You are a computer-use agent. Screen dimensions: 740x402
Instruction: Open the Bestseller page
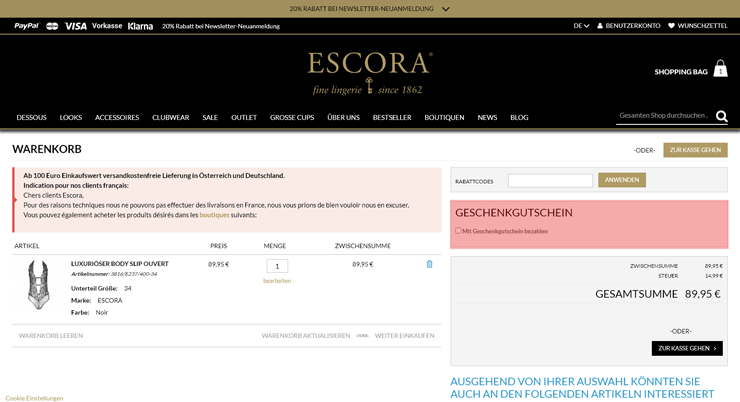pyautogui.click(x=392, y=117)
